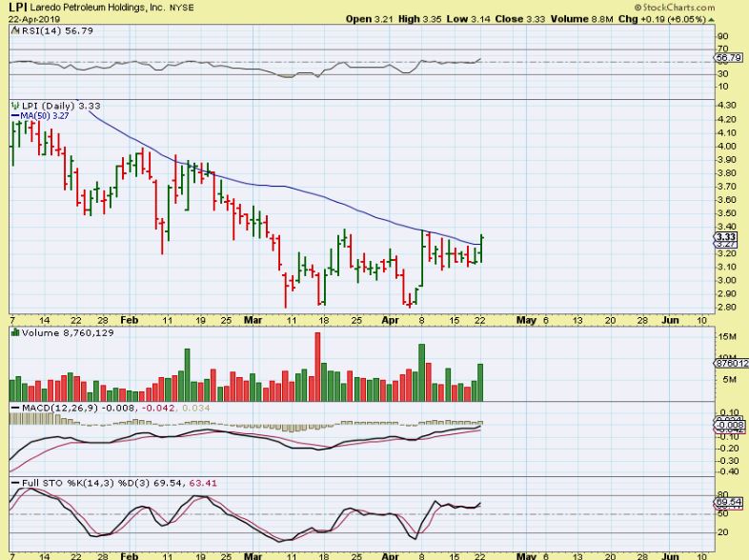Click the 22-Apr-2019 date label
Screen dimensions: 749x560
pyautogui.click(x=29, y=18)
